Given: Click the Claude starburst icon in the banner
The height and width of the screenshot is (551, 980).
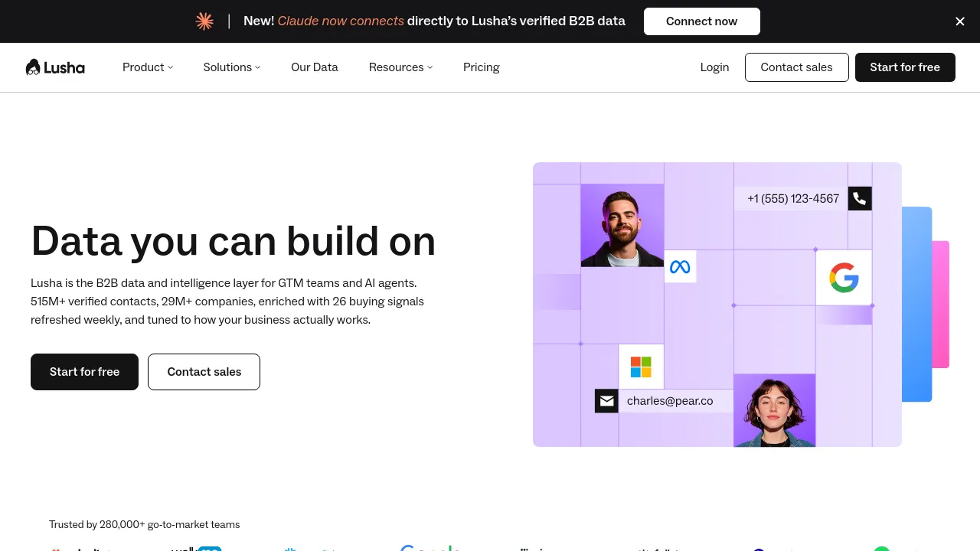Looking at the screenshot, I should pos(204,21).
